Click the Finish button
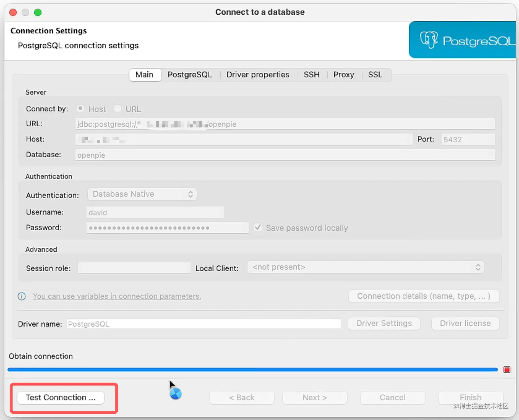The height and width of the screenshot is (420, 519). (x=471, y=397)
